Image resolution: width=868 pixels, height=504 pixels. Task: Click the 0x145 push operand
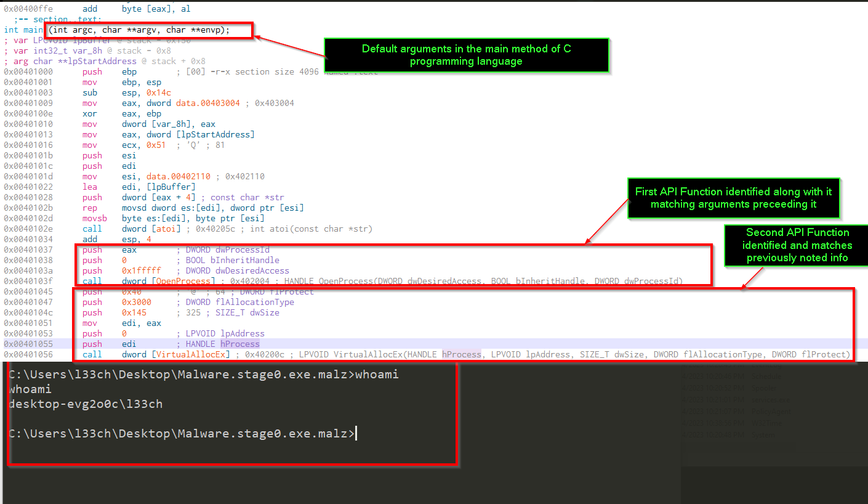[134, 312]
